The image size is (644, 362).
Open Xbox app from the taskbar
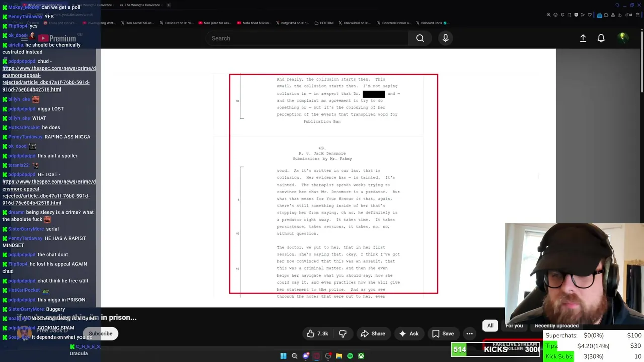[361, 356]
